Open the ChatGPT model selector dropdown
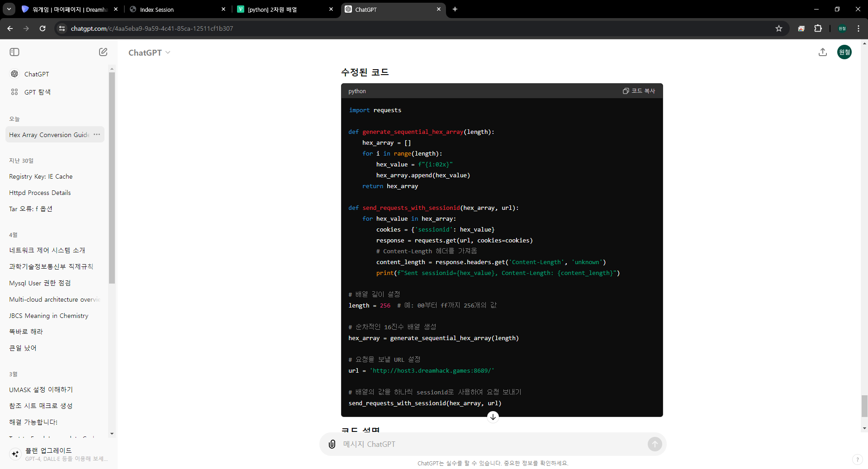The width and height of the screenshot is (868, 469). [x=149, y=52]
